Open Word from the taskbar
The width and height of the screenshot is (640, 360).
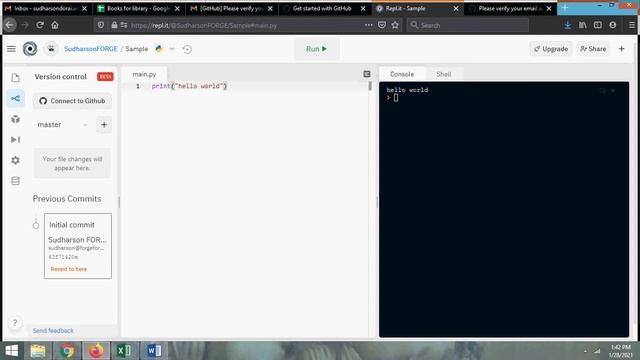[154, 351]
